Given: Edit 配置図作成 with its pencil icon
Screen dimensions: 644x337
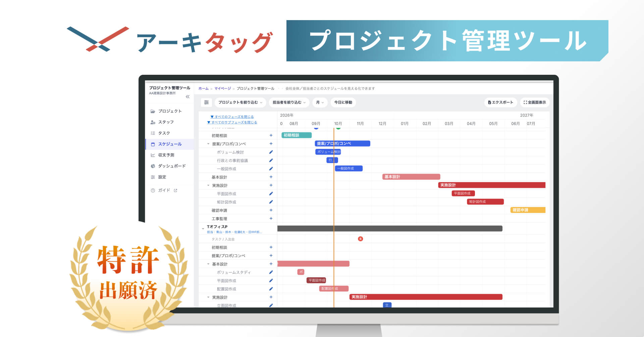Looking at the screenshot, I should tap(271, 289).
